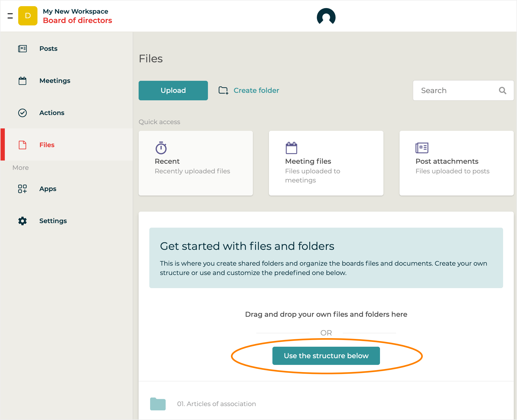This screenshot has height=420, width=517.
Task: Click the Posts newspaper icon in sidebar
Action: click(x=22, y=49)
